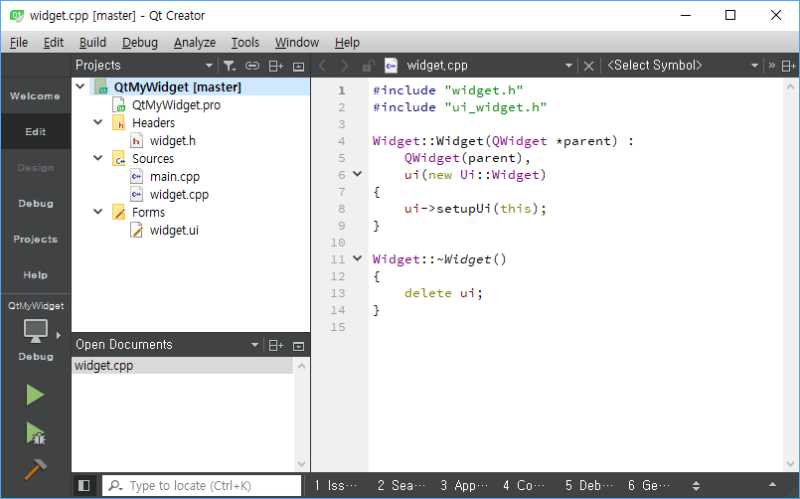Open the Compile Output pane
The image size is (800, 499).
pos(524,485)
